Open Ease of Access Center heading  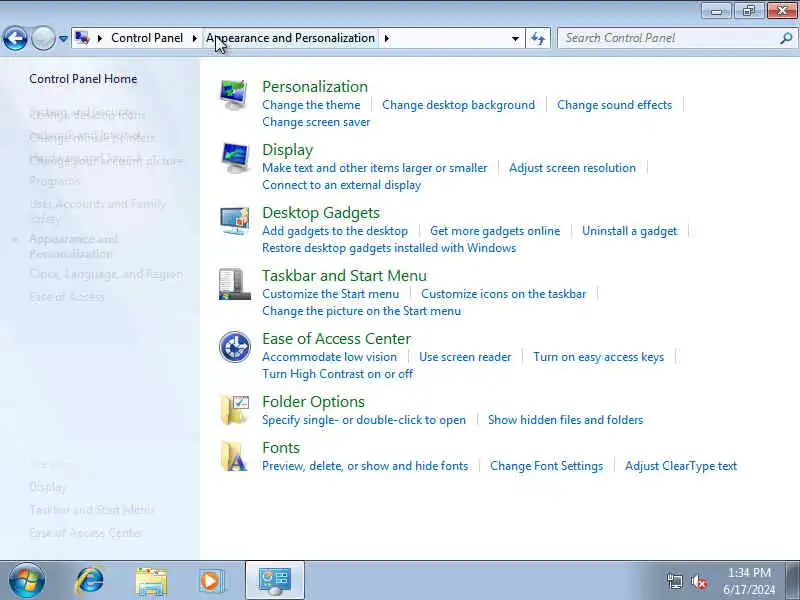click(x=336, y=339)
